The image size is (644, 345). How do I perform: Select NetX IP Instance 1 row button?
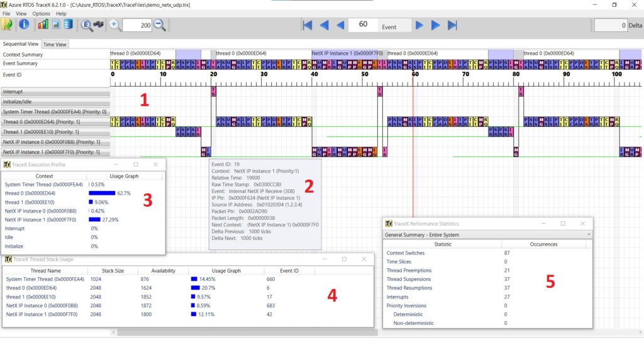coord(55,152)
